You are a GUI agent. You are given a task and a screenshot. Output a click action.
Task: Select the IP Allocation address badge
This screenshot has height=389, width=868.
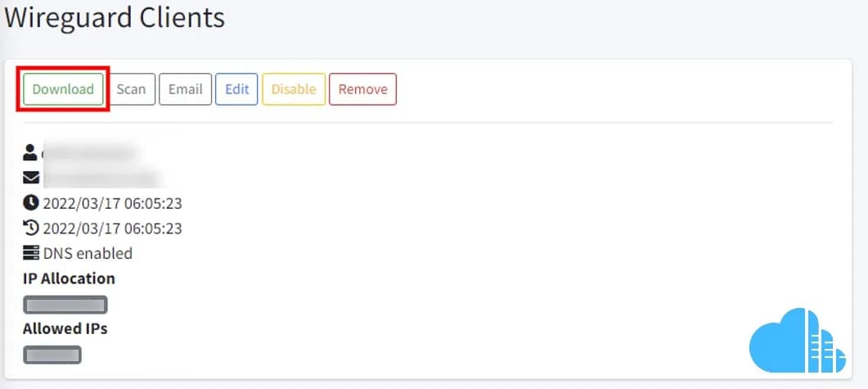(65, 305)
